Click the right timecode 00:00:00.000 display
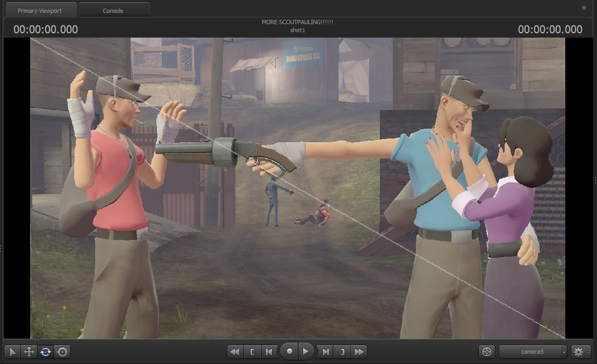The width and height of the screenshot is (597, 364). point(550,30)
